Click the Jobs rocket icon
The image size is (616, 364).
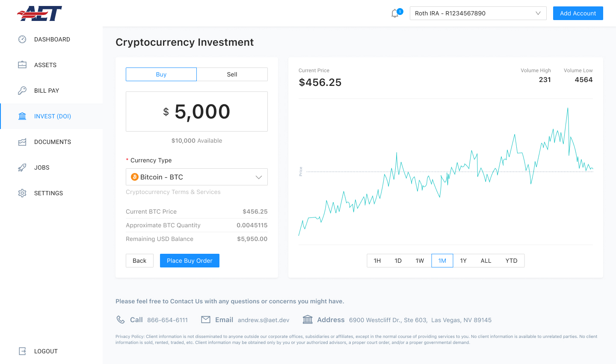(x=22, y=167)
